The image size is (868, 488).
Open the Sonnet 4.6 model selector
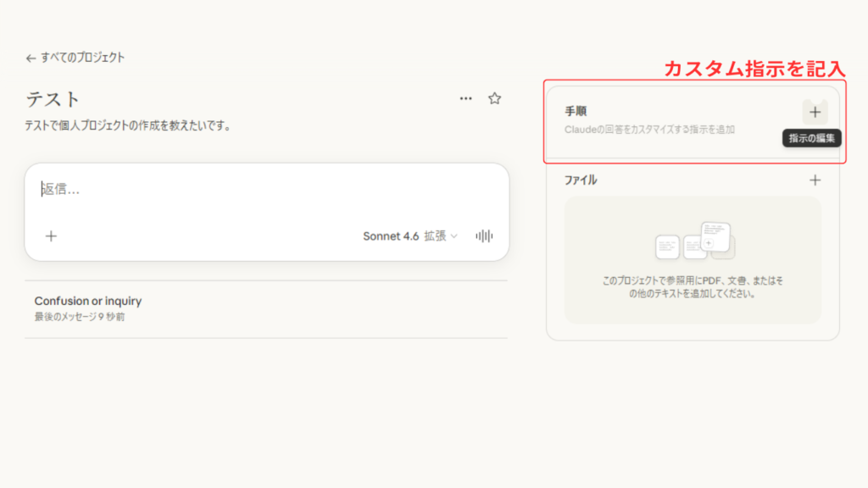(391, 236)
